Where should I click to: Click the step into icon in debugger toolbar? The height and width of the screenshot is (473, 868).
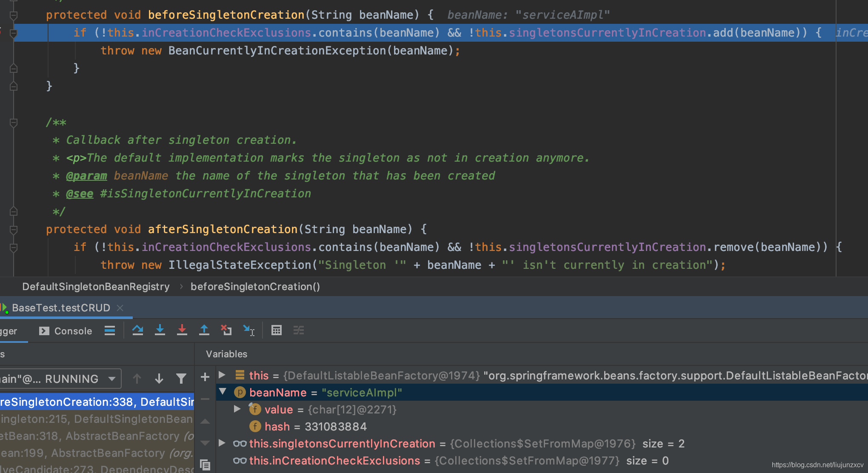pos(160,331)
